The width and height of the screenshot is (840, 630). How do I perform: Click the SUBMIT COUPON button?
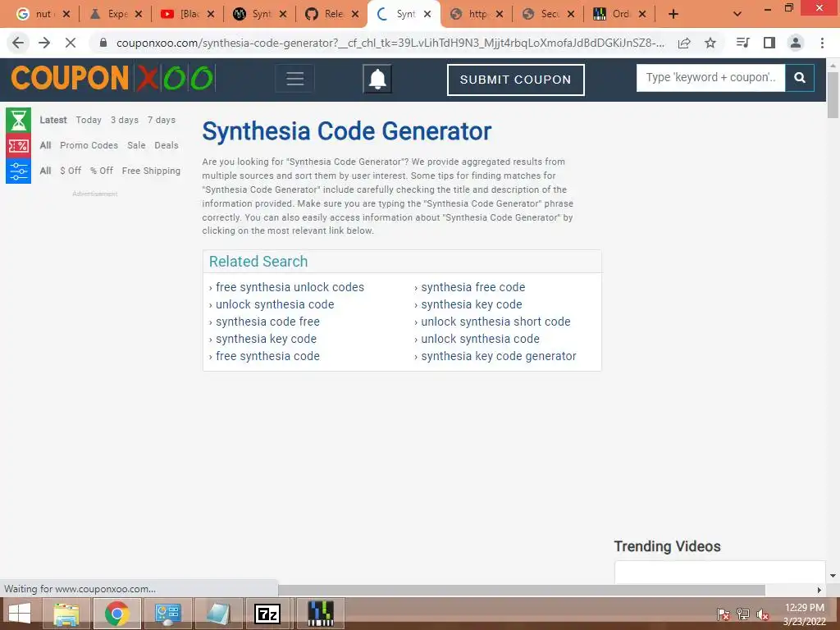click(x=515, y=80)
